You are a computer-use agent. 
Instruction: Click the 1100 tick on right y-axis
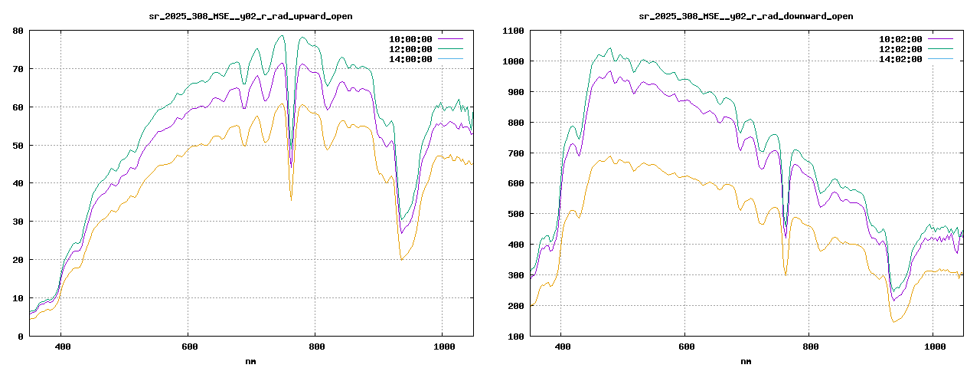(511, 31)
